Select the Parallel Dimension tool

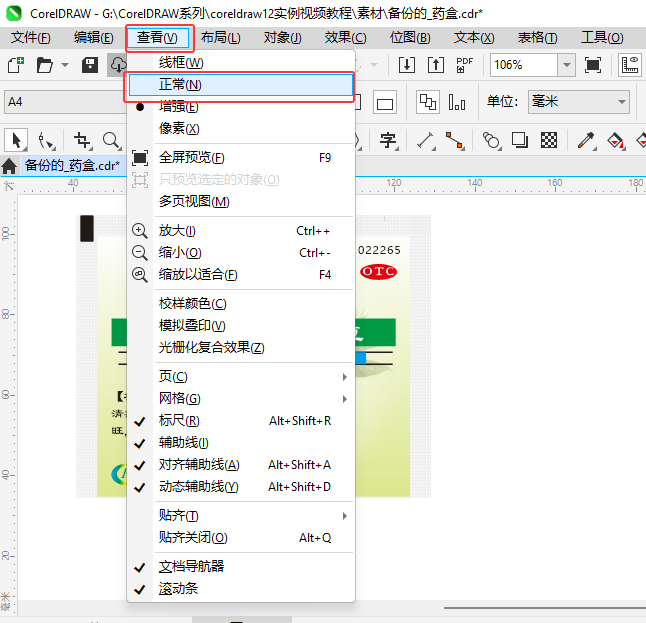(426, 141)
